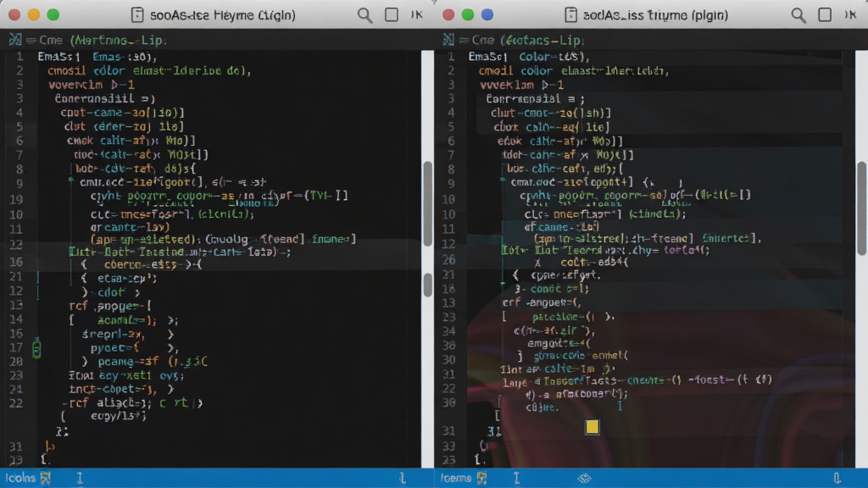Screen dimensions: 868x488
Task: Click line 'conoc c=l;' in right editor
Action: (x=559, y=288)
